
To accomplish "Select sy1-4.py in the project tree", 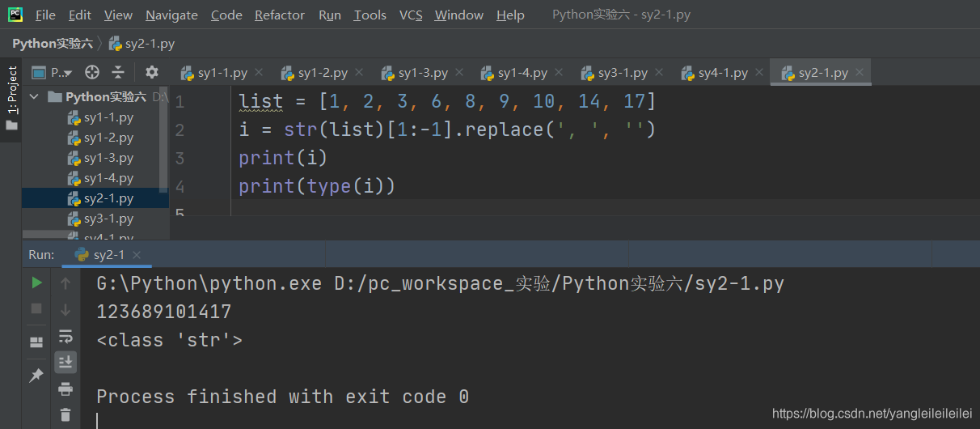I will 101,178.
